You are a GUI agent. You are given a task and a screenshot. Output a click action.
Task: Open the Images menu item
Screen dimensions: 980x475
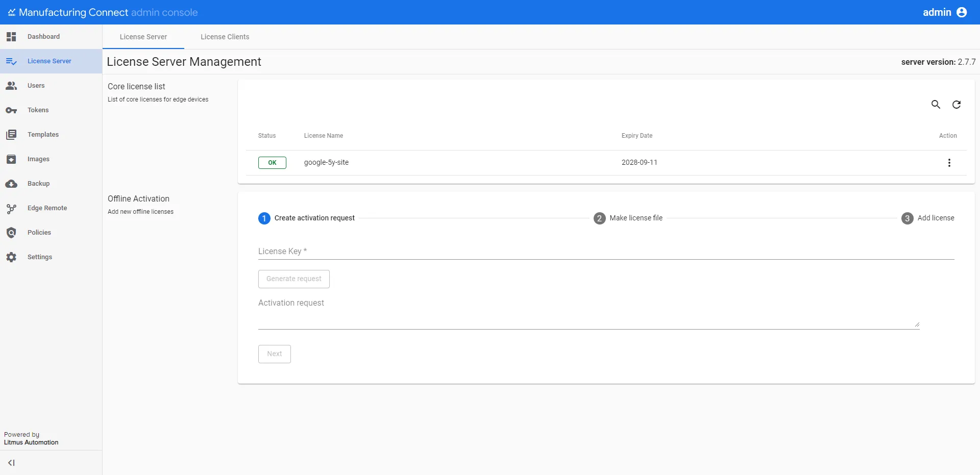point(51,159)
